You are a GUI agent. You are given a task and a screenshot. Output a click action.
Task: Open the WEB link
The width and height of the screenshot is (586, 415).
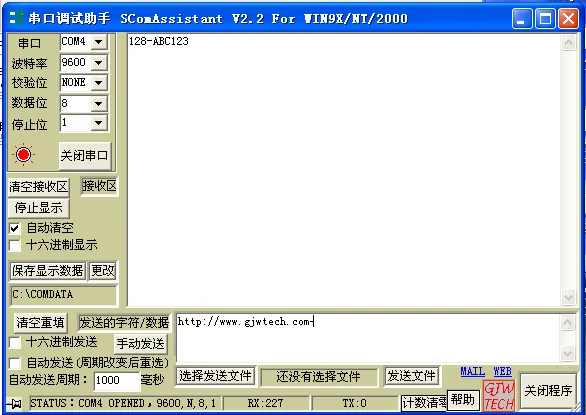pos(502,371)
